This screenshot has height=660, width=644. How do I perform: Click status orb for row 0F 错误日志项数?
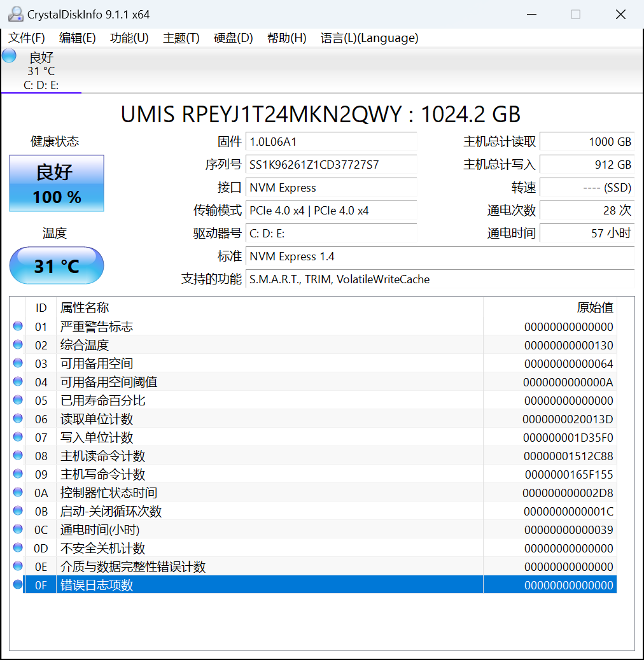tap(18, 584)
